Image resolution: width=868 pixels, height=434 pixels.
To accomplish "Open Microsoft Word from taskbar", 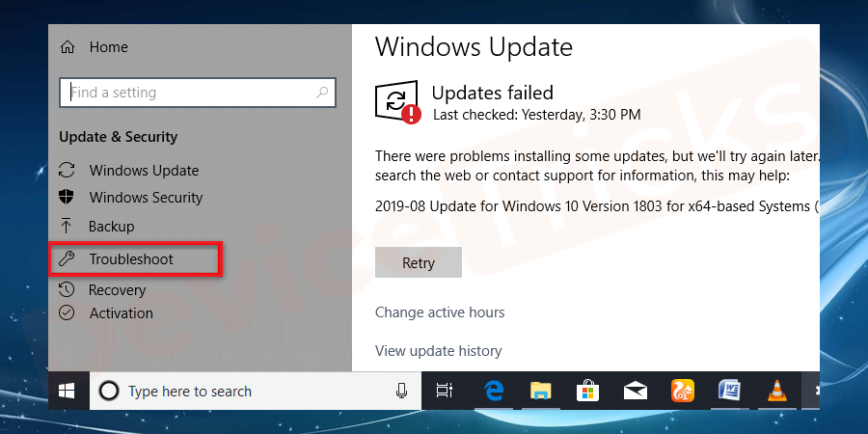I will [728, 391].
